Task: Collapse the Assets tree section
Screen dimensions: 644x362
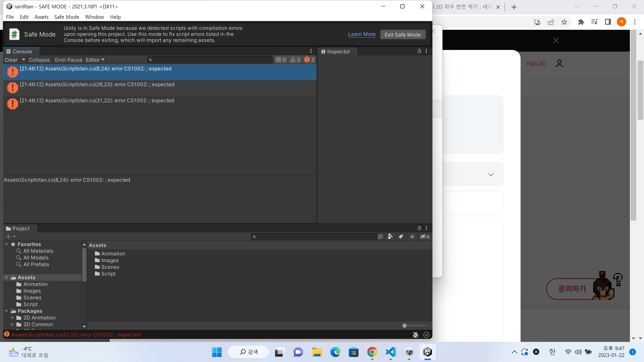Action: (6, 278)
